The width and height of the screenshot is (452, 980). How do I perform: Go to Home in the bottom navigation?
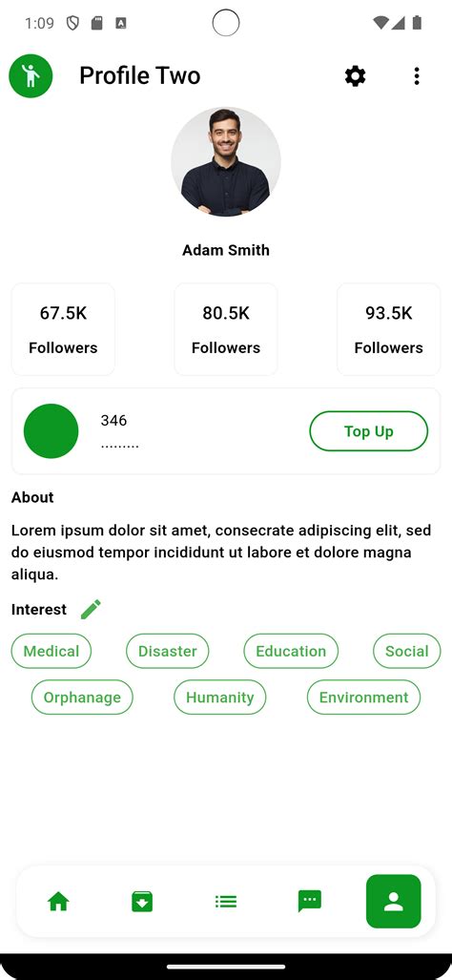point(59,901)
